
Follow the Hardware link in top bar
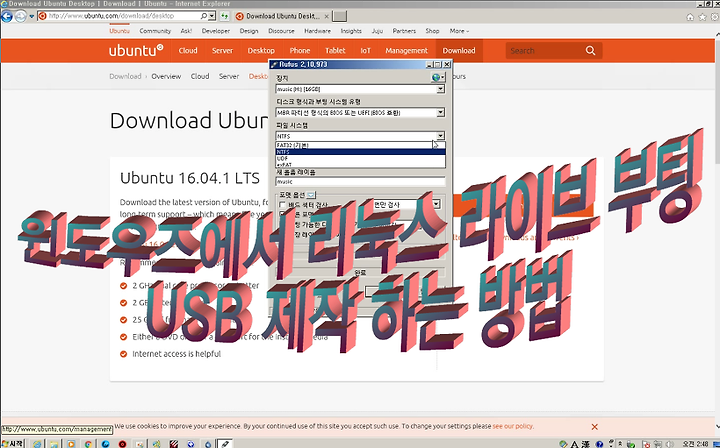(x=317, y=31)
